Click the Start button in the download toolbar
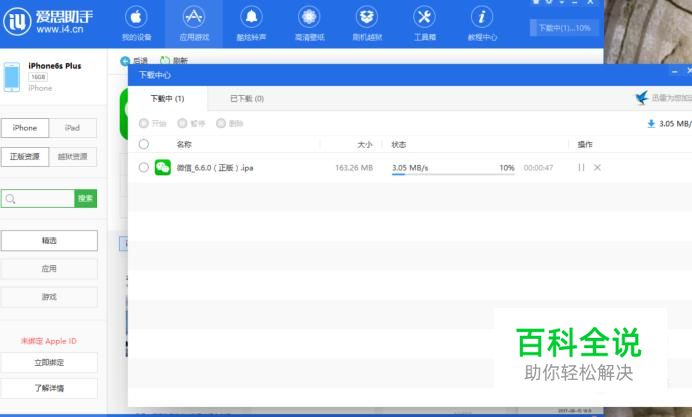The image size is (692, 417). pyautogui.click(x=153, y=124)
